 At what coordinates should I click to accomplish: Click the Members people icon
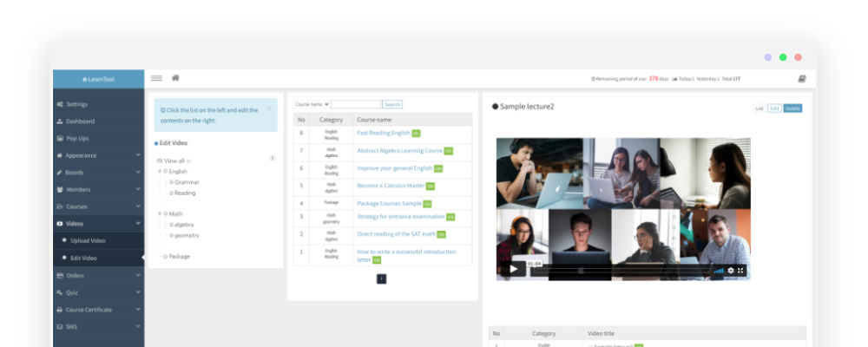[60, 189]
